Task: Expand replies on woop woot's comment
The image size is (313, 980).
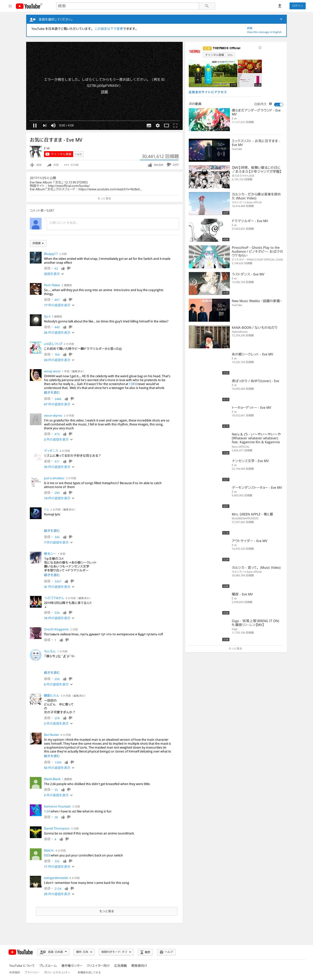Action: point(59,404)
